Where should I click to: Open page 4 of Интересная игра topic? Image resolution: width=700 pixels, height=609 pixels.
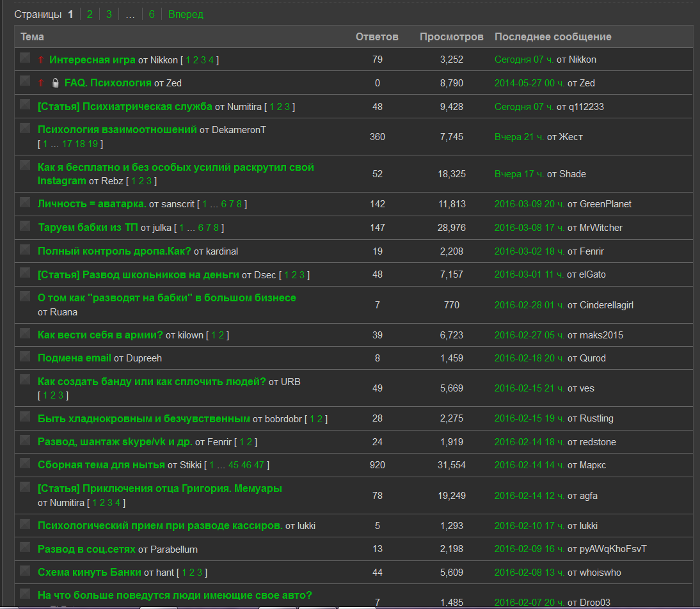pos(211,60)
